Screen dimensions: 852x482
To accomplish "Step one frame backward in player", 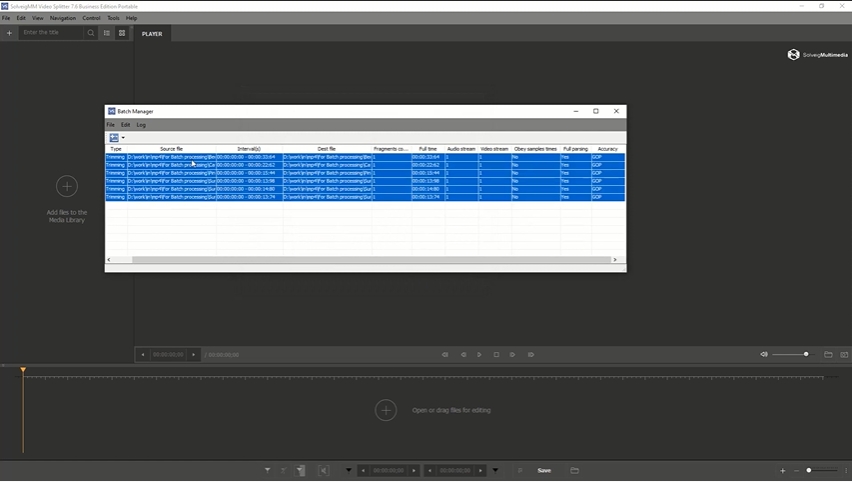I will point(463,355).
